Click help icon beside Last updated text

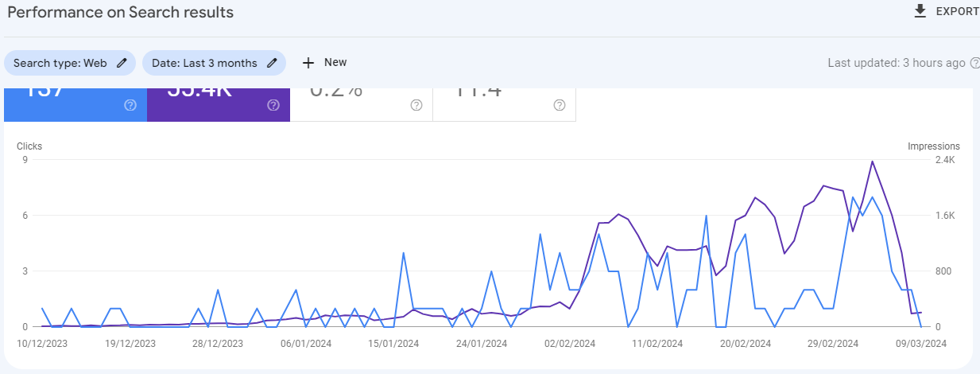pos(975,63)
